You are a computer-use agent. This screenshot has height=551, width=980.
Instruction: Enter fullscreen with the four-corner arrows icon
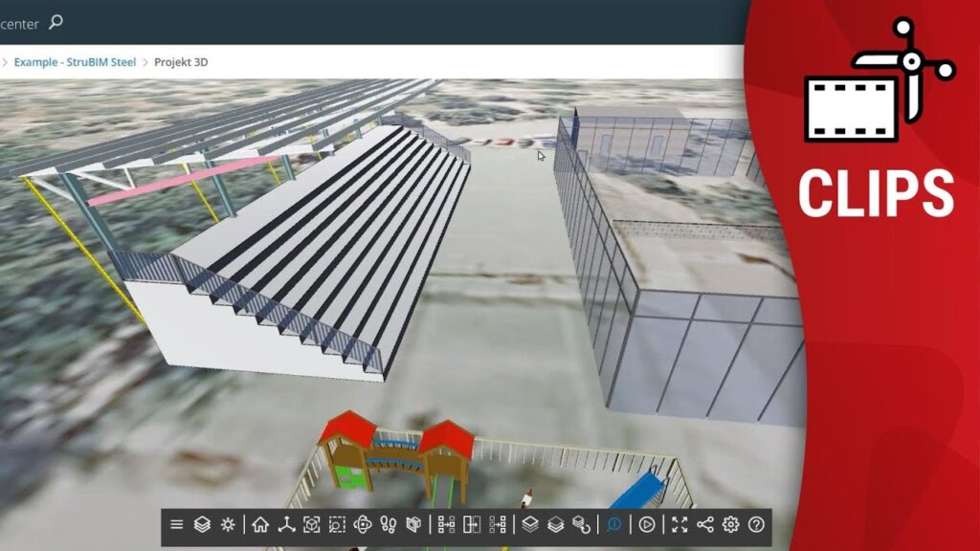pos(679,524)
